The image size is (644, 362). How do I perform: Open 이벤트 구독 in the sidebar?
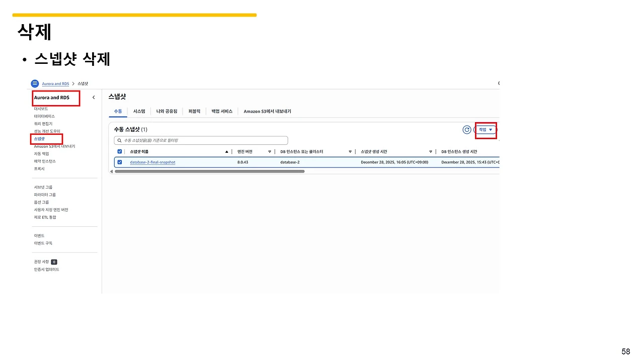[x=43, y=243]
